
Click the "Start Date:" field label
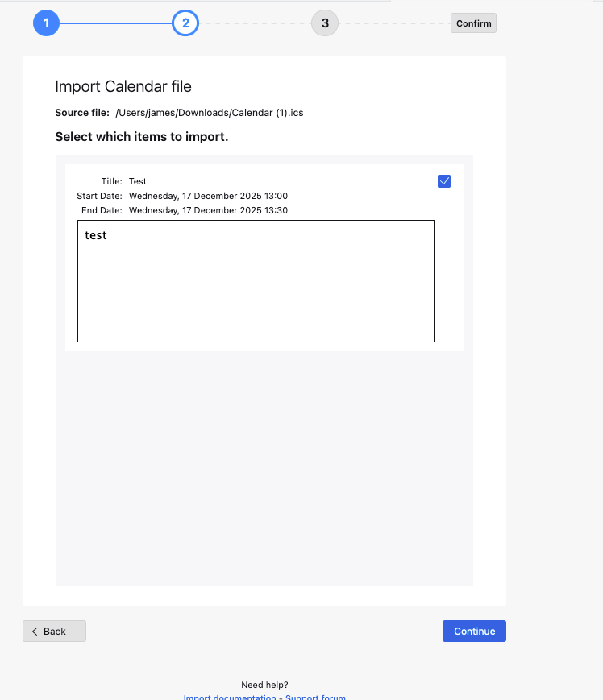99,196
